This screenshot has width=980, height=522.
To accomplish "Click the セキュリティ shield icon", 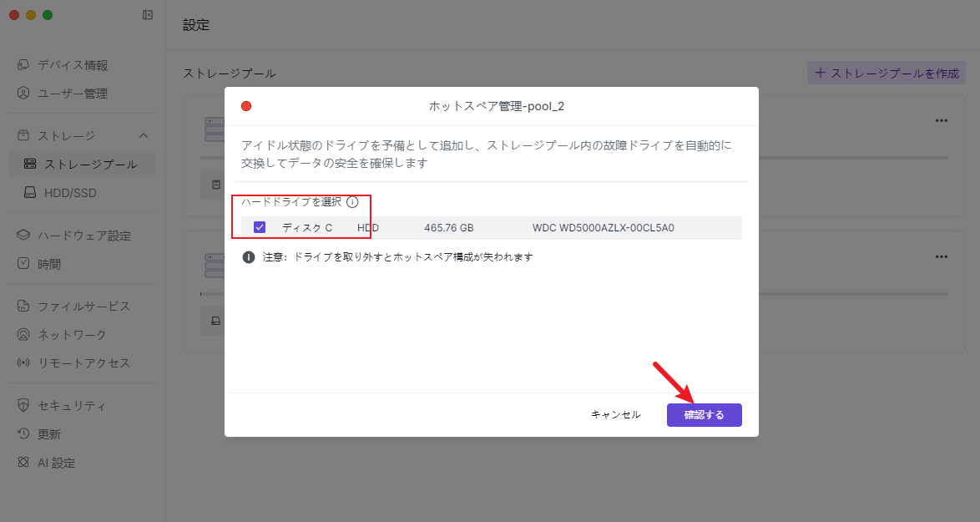I will click(x=23, y=406).
